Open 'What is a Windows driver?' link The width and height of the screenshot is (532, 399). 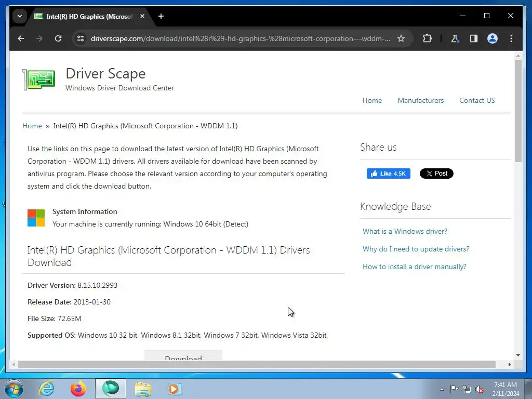tap(405, 231)
